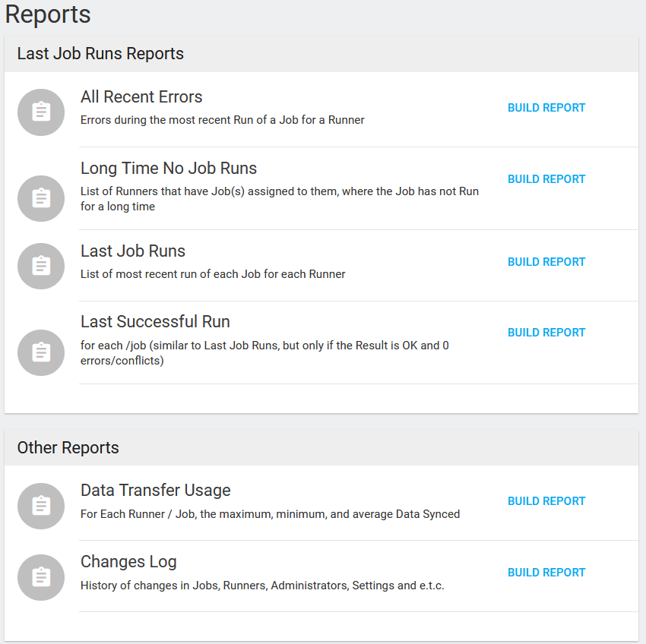Screen dimensions: 646x644
Task: Build the Last Successful Run report
Action: (x=546, y=332)
